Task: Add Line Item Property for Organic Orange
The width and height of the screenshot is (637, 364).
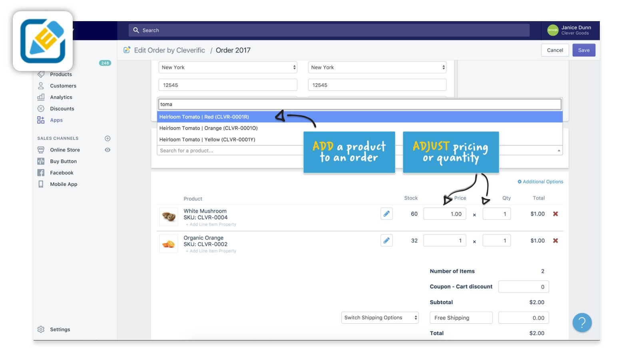Action: tap(211, 251)
